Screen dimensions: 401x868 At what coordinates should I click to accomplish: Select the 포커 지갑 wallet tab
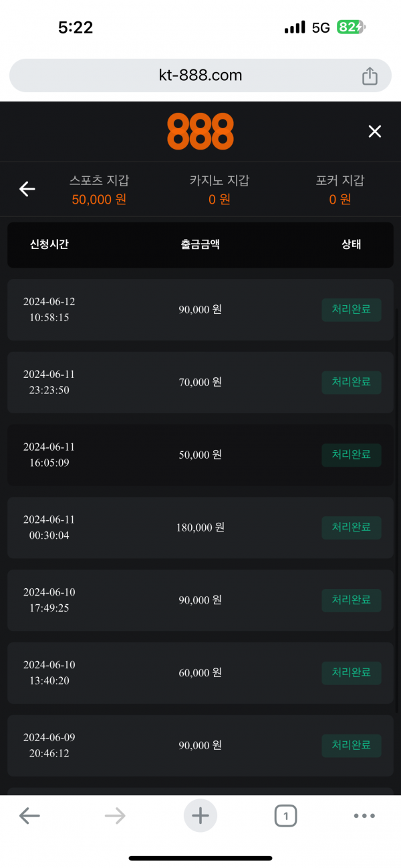(x=340, y=190)
